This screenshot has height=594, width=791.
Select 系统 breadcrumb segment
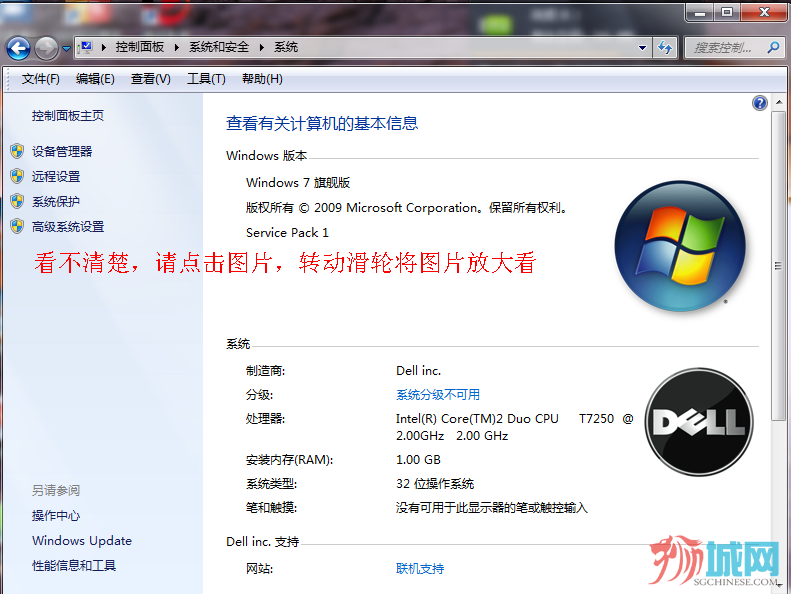click(286, 47)
